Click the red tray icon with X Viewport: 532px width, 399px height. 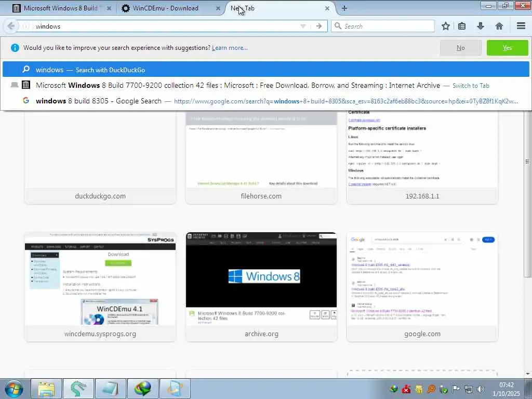pyautogui.click(x=406, y=389)
